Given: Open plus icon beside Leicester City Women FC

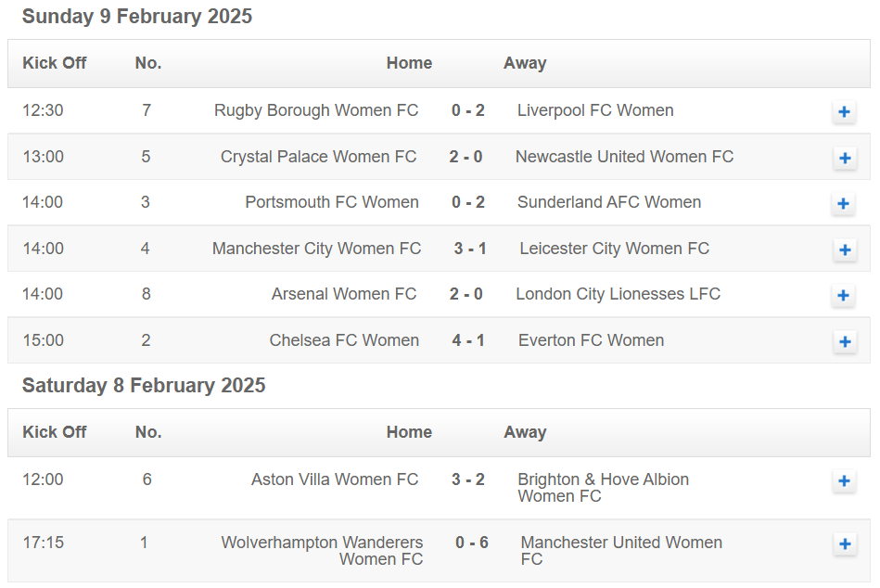Looking at the screenshot, I should click(x=844, y=249).
